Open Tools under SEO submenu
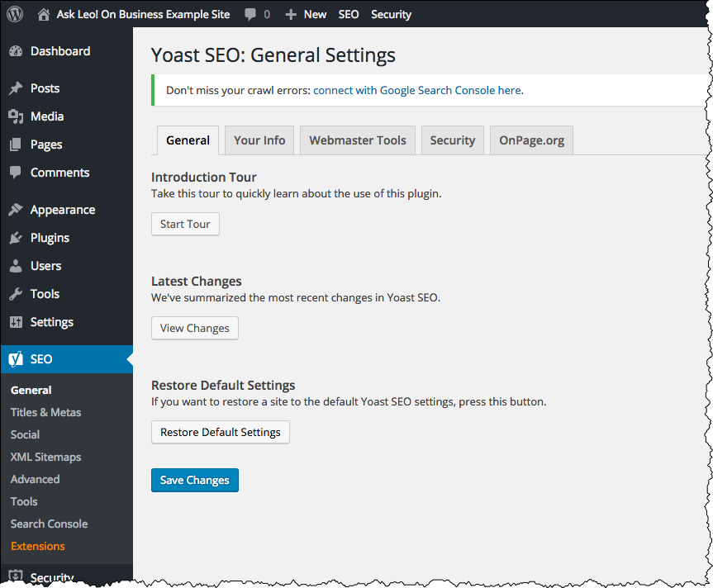The width and height of the screenshot is (713, 588). pos(24,501)
